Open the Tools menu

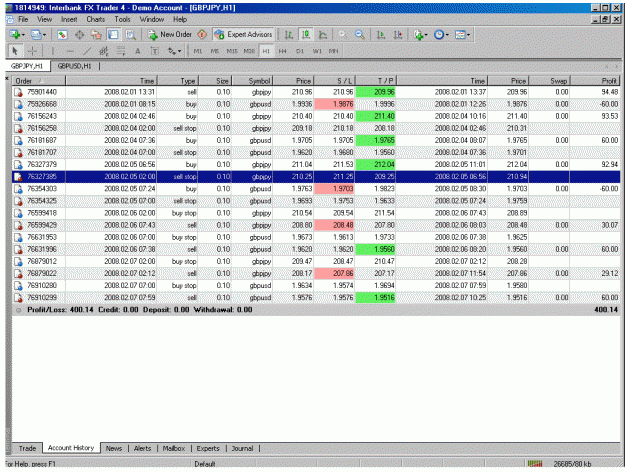tap(122, 19)
